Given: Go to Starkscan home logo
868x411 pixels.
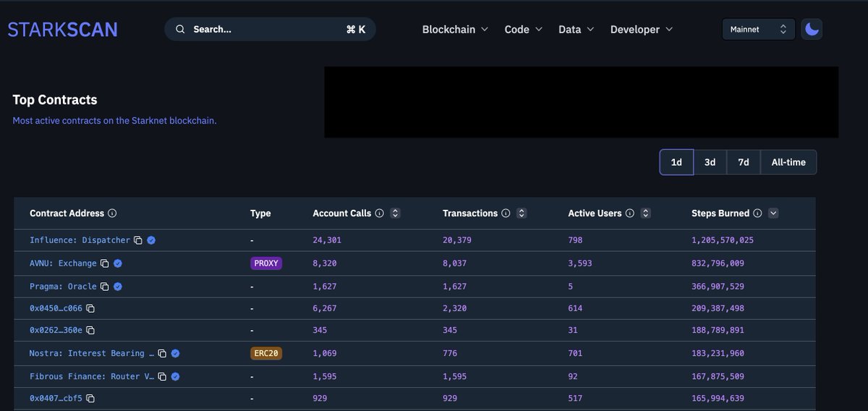Looking at the screenshot, I should (63, 29).
